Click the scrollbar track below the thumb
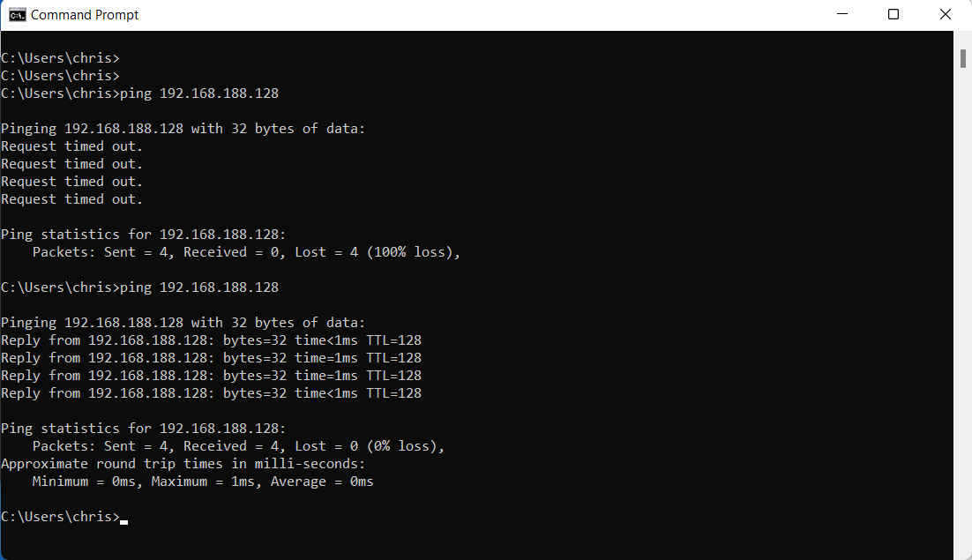 pyautogui.click(x=963, y=309)
